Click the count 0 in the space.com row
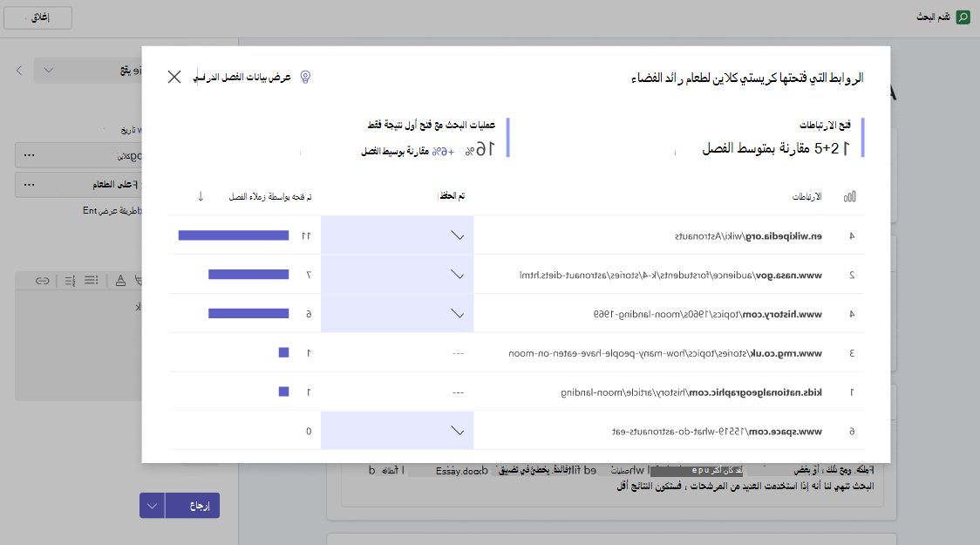Screen dimensions: 980x545 [x=309, y=432]
